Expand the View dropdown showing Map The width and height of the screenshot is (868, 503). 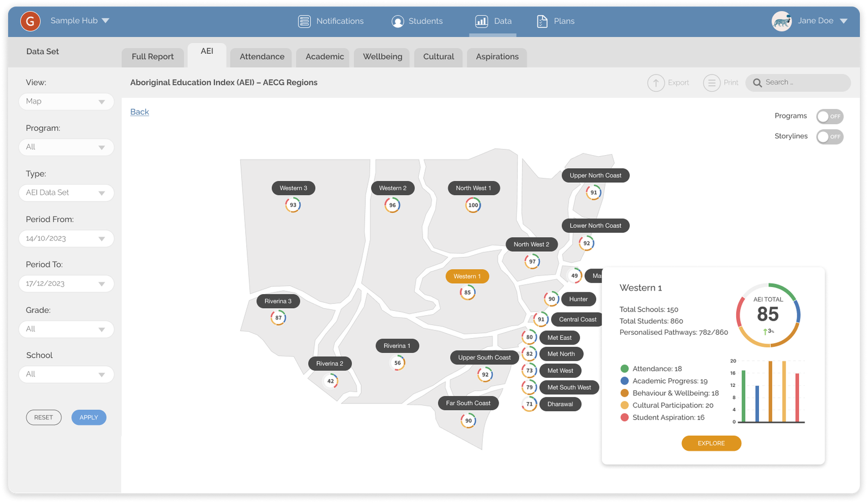(66, 101)
